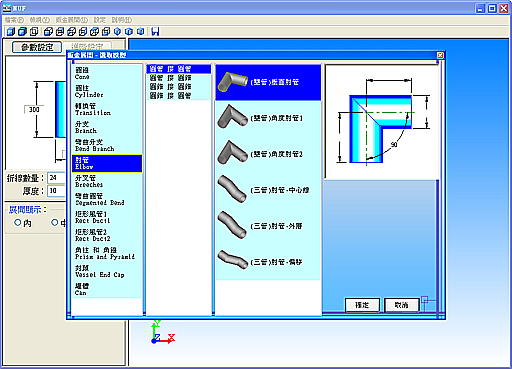Open the 設定 menu
This screenshot has width=512, height=369.
99,20
